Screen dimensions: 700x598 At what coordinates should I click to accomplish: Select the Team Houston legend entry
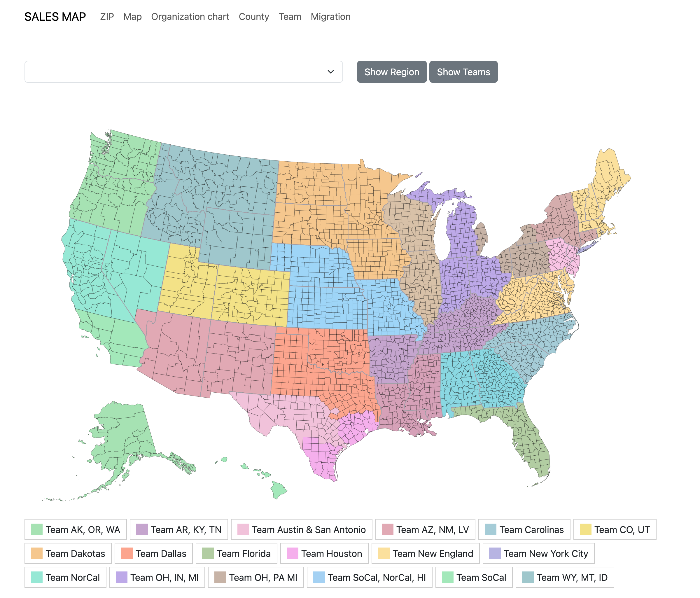(x=324, y=554)
